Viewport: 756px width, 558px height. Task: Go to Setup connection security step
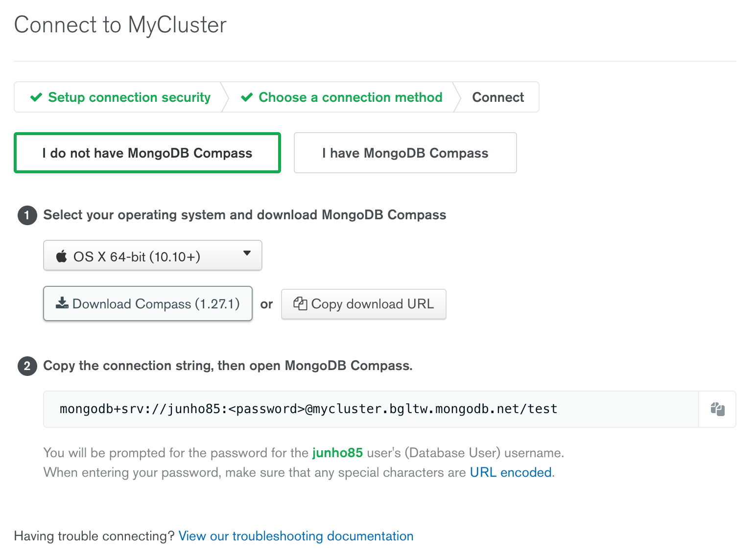point(120,97)
